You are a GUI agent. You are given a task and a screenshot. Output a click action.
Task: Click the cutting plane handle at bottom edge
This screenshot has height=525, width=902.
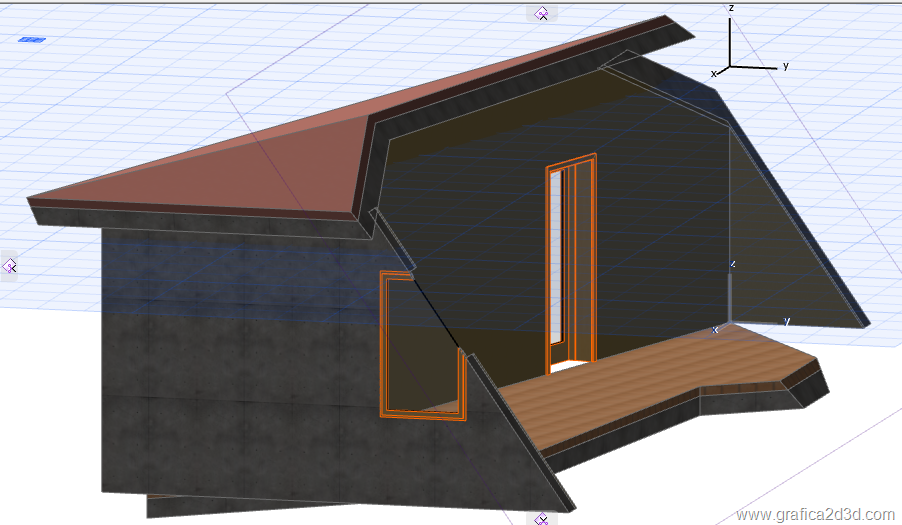[541, 518]
